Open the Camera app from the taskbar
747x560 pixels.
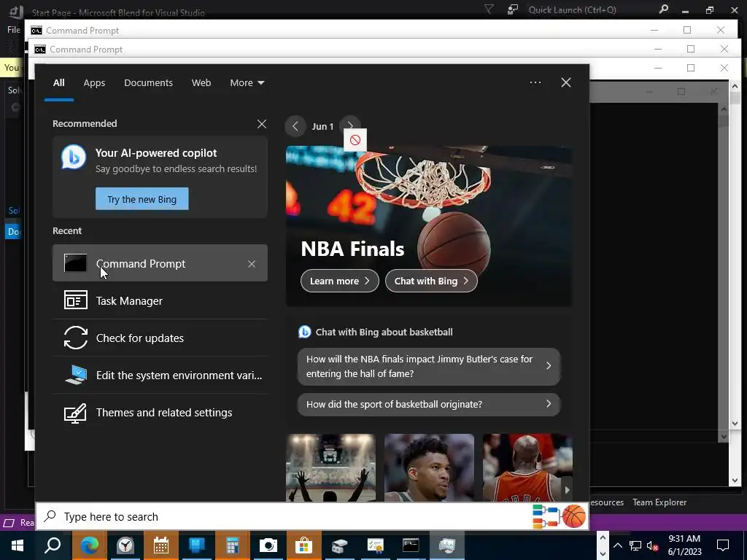coord(268,545)
